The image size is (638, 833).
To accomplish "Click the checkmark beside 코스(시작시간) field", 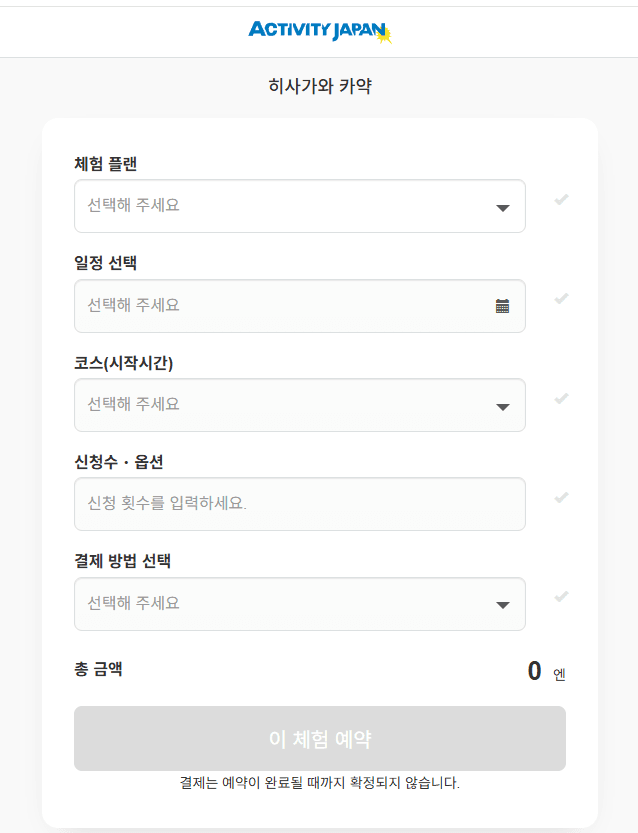I will tap(562, 399).
